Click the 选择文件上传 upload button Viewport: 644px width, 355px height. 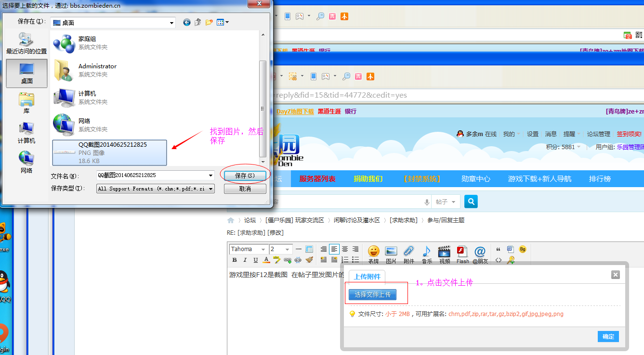[373, 294]
